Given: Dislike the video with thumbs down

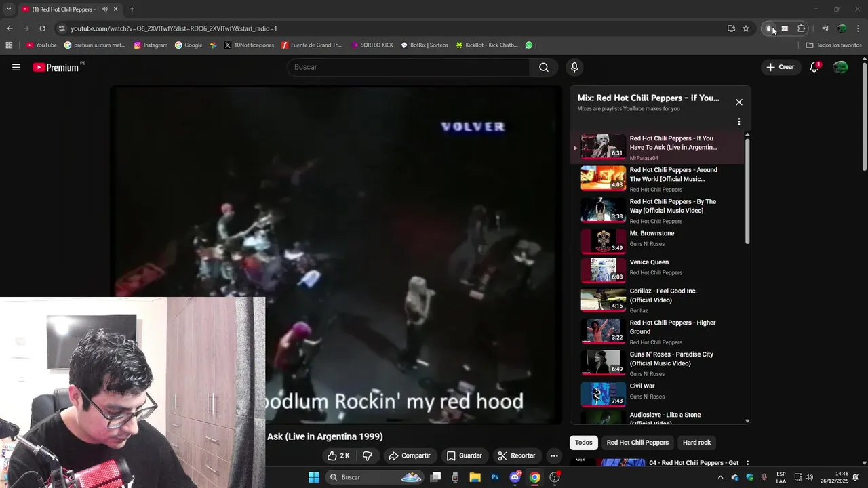Looking at the screenshot, I should (x=367, y=455).
